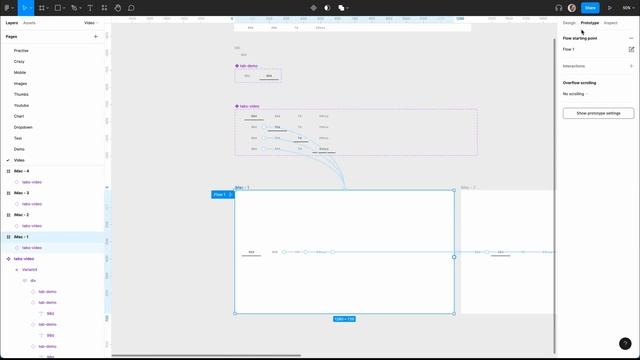Select the Move tool
640x360 pixels.
24,8
